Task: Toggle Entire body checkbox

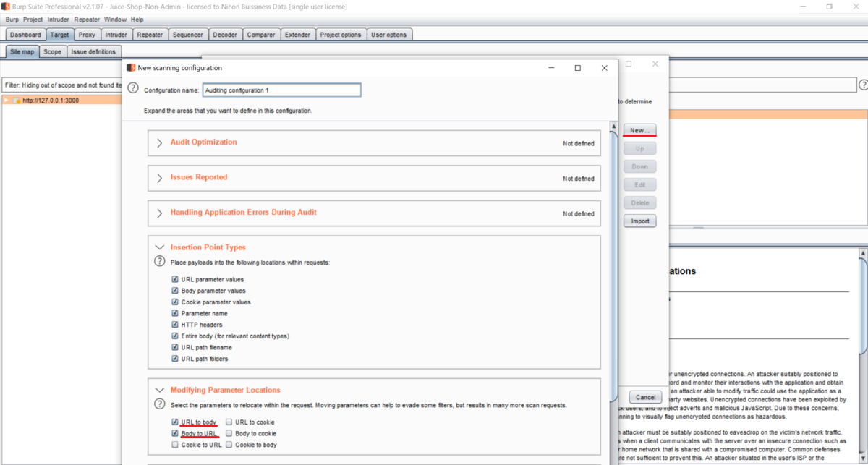Action: tap(175, 336)
